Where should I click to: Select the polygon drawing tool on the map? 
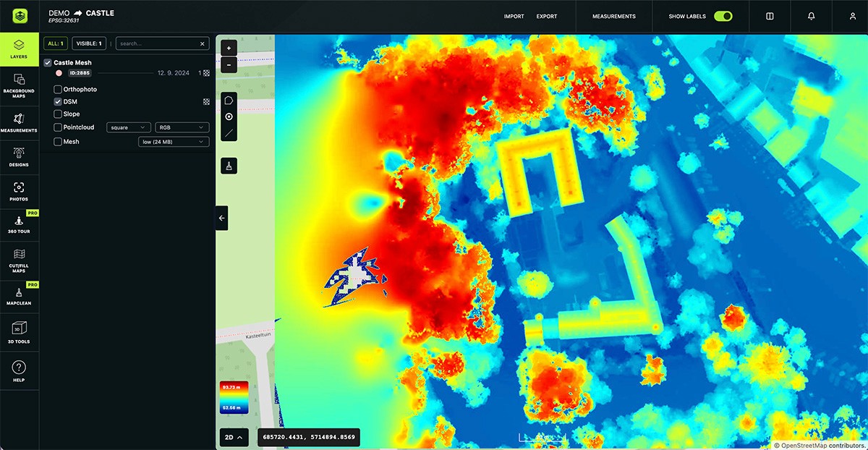[x=228, y=99]
